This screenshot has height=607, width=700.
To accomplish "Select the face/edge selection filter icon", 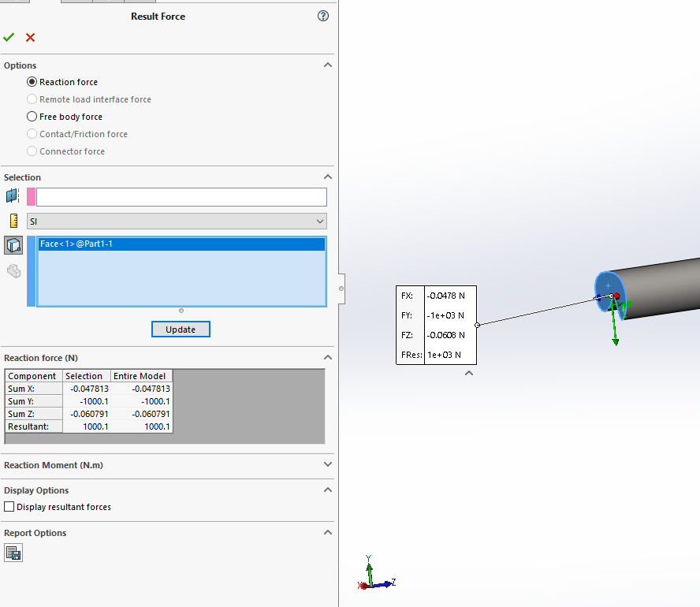I will pyautogui.click(x=13, y=246).
